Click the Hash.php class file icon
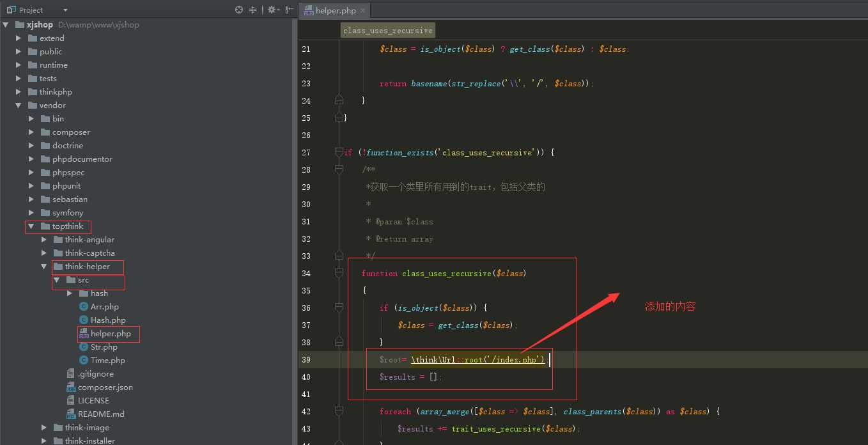 [x=84, y=320]
